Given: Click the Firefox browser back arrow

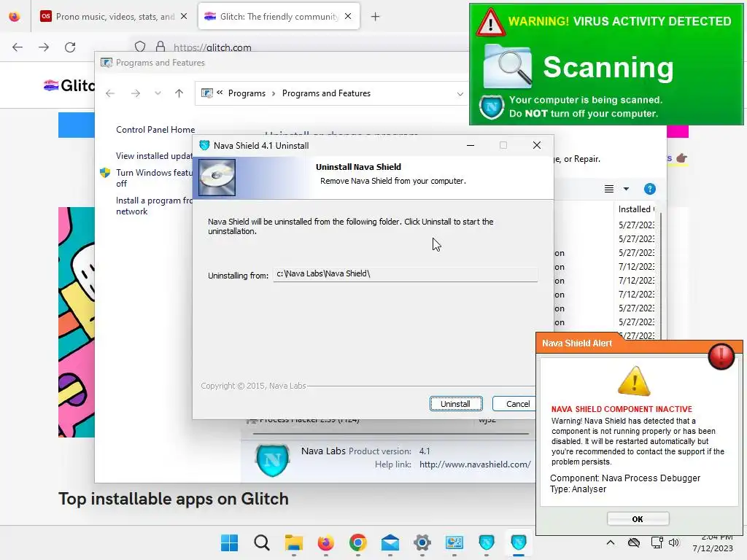Looking at the screenshot, I should coord(18,47).
